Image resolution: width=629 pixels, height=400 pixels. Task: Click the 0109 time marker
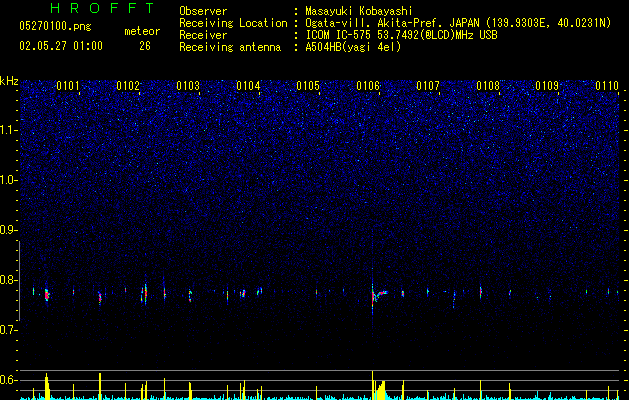(547, 86)
